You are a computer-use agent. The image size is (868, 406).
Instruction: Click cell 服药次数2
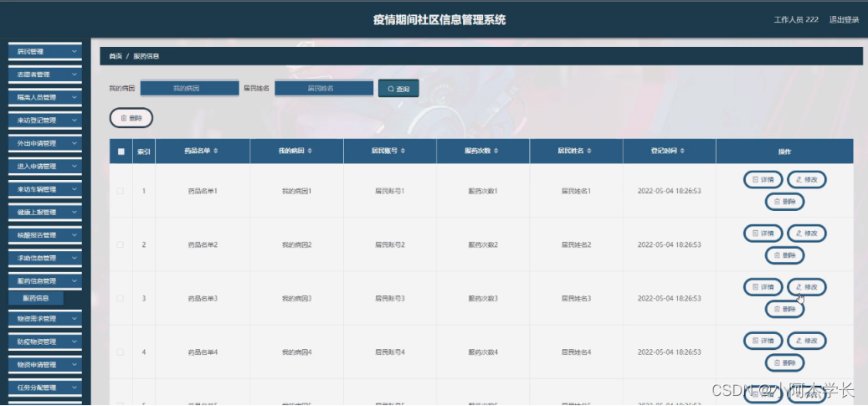pyautogui.click(x=483, y=244)
